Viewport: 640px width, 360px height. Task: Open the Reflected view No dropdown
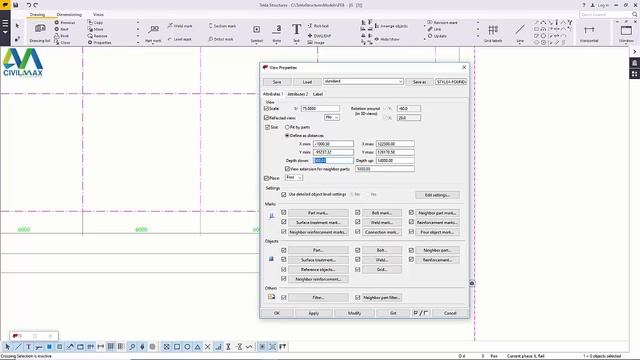[332, 118]
